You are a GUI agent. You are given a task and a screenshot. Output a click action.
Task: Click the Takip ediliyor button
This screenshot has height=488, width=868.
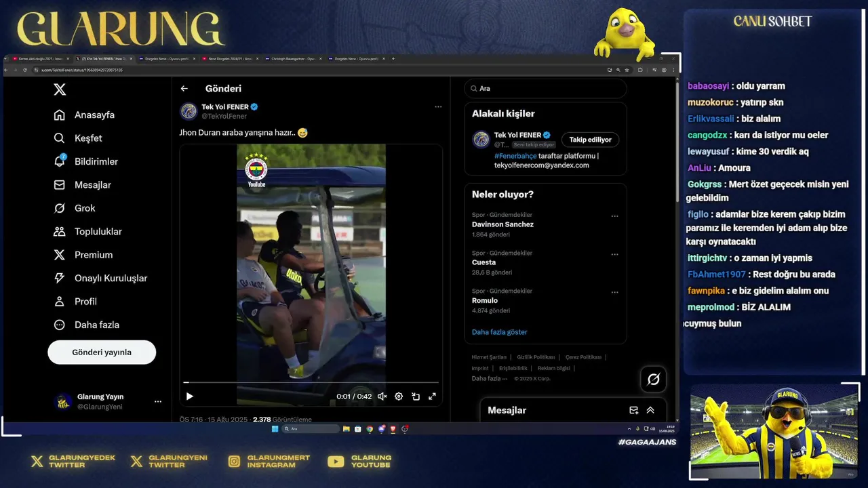point(590,140)
